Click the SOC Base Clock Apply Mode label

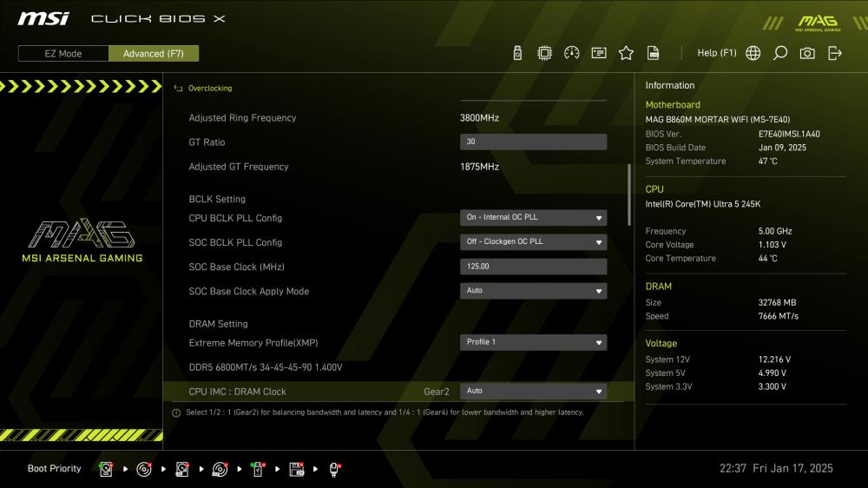249,292
